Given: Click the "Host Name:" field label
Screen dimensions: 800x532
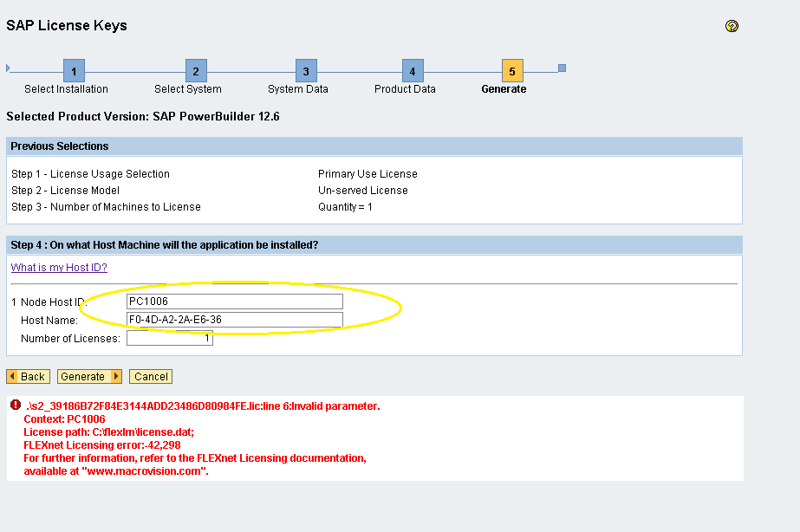Looking at the screenshot, I should (x=49, y=321).
